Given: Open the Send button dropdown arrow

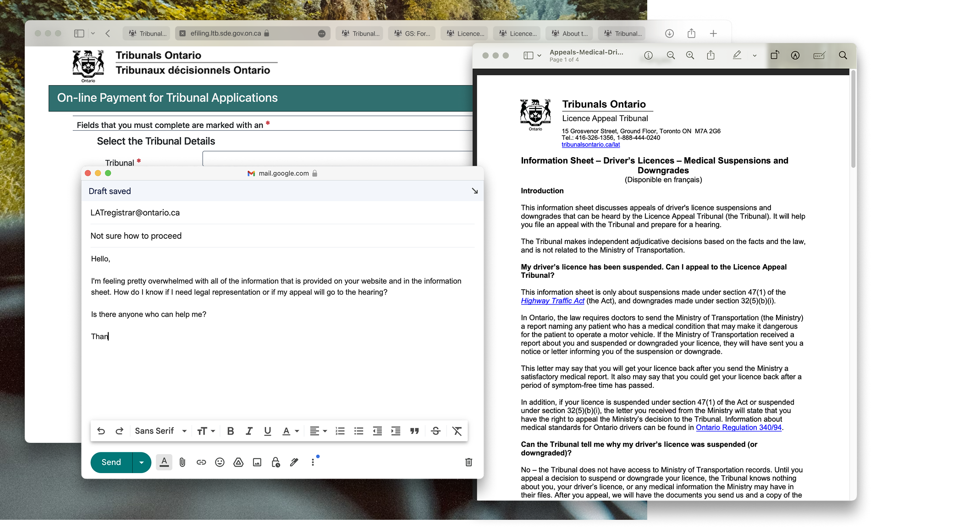Looking at the screenshot, I should pyautogui.click(x=141, y=462).
